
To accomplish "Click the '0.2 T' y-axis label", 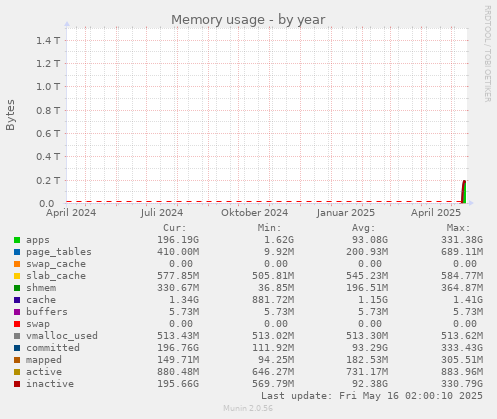I will tap(48, 181).
